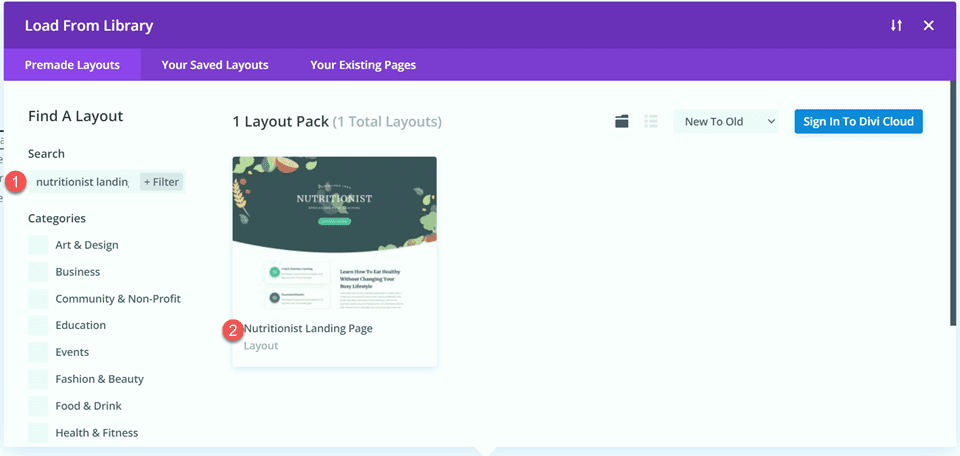This screenshot has width=960, height=456.
Task: Tick the Events category checkbox
Action: 38,352
